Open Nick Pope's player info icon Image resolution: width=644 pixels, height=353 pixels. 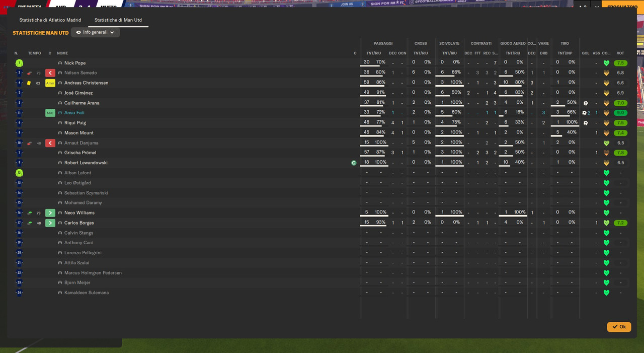[60, 63]
